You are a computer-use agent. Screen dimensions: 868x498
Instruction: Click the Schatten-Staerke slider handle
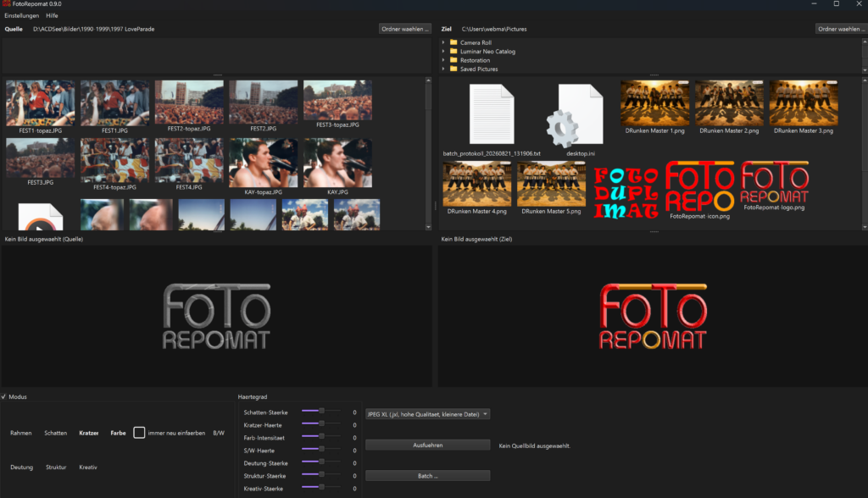tap(321, 411)
